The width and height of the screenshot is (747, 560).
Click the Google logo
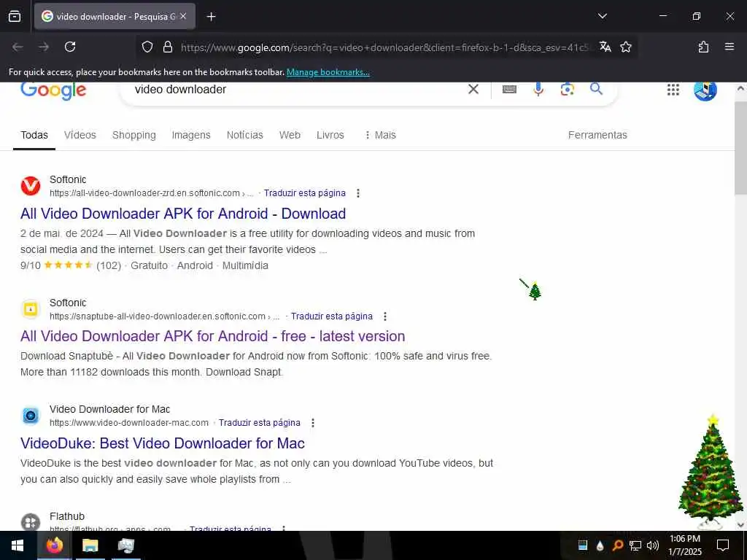click(53, 90)
